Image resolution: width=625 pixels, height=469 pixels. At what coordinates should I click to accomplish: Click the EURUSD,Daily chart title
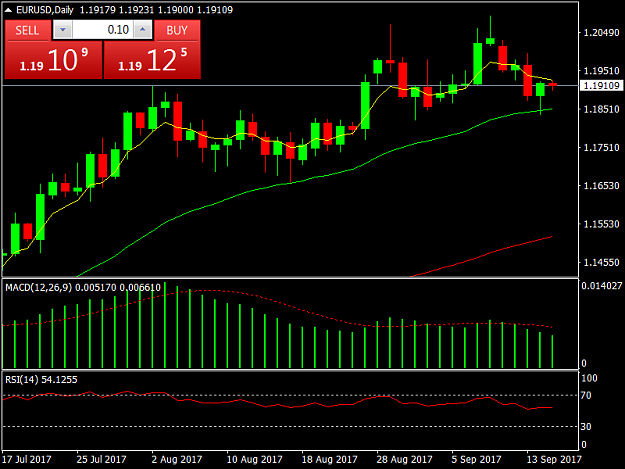[45, 10]
